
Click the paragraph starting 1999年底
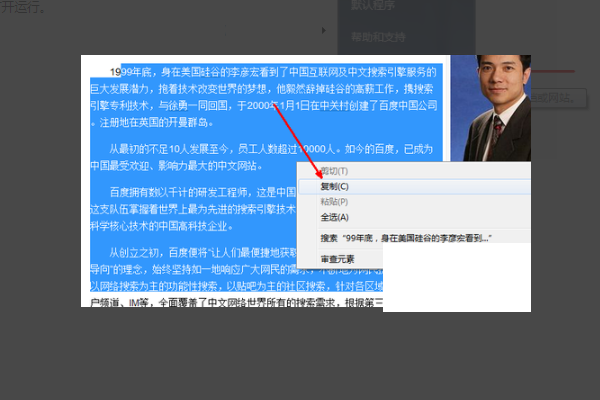[264, 97]
